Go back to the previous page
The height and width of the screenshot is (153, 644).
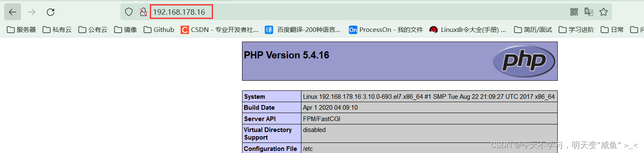[x=13, y=12]
